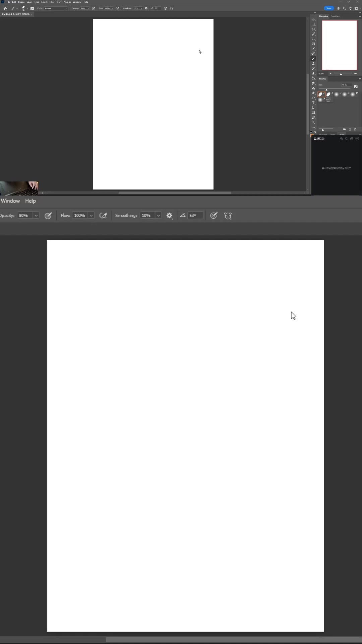Image resolution: width=362 pixels, height=644 pixels.
Task: Expand the Opacity dropdown in enlarged options bar
Action: click(36, 216)
